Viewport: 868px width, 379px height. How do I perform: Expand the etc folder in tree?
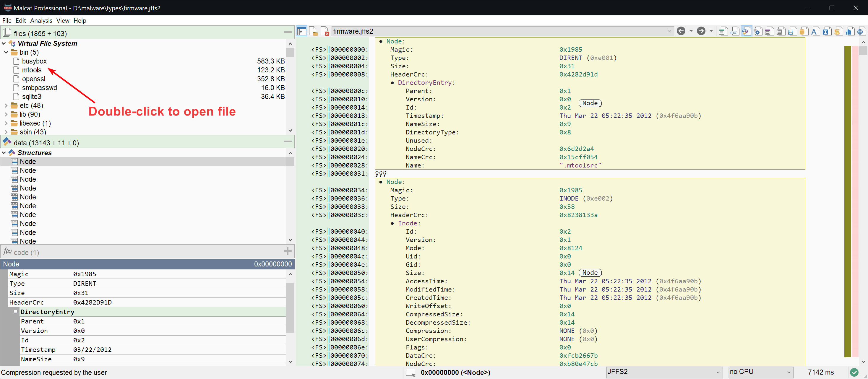[6, 106]
